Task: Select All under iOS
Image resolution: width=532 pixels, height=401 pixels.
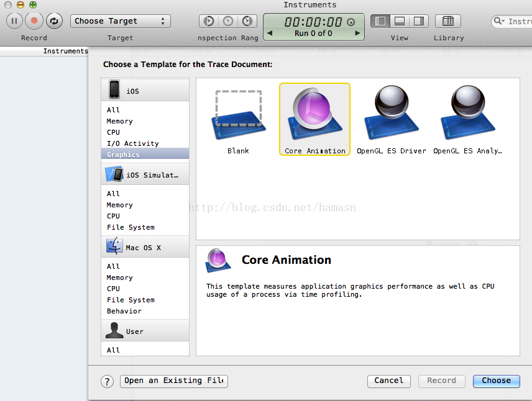Action: click(145, 110)
